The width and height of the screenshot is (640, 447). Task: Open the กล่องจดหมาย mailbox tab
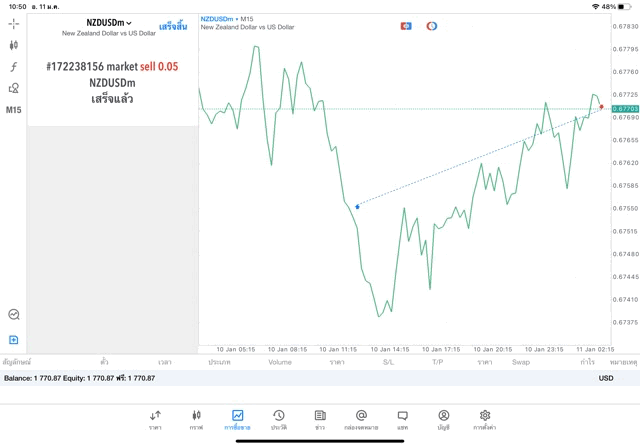(361, 420)
